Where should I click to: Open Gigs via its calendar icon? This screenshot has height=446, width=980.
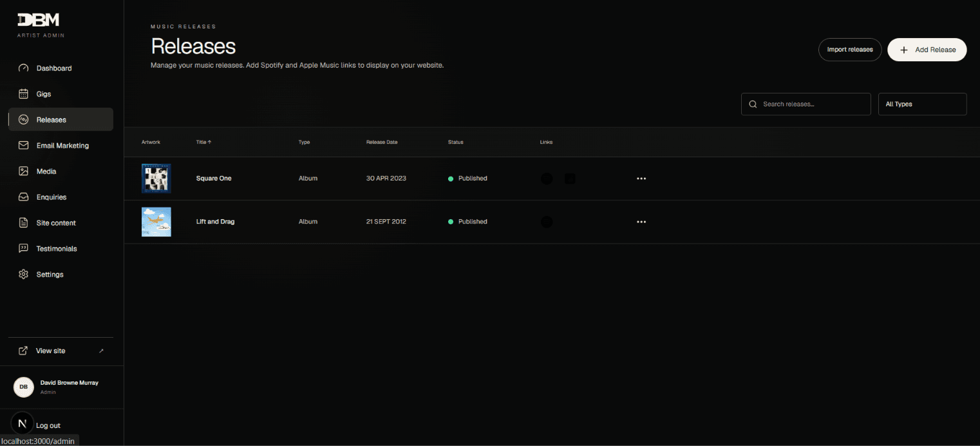pos(24,94)
